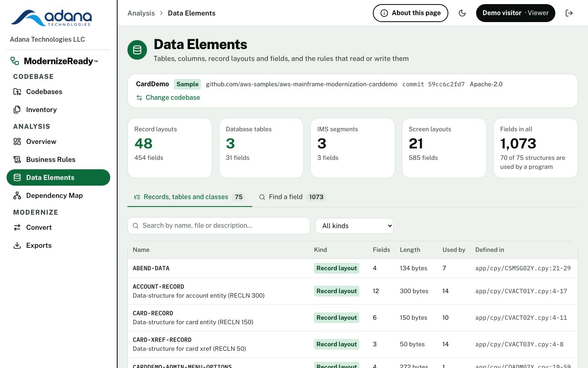The image size is (588, 368).
Task: Open Inventory in the sidebar
Action: pos(58,110)
